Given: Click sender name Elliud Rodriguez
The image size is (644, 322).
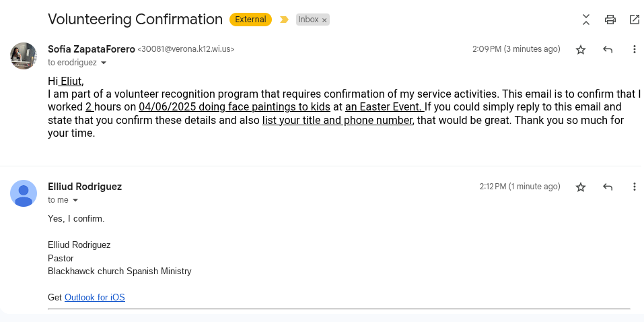Looking at the screenshot, I should [x=85, y=187].
